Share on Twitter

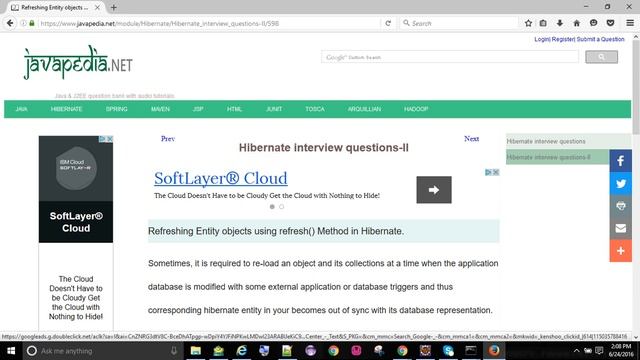coord(621,183)
